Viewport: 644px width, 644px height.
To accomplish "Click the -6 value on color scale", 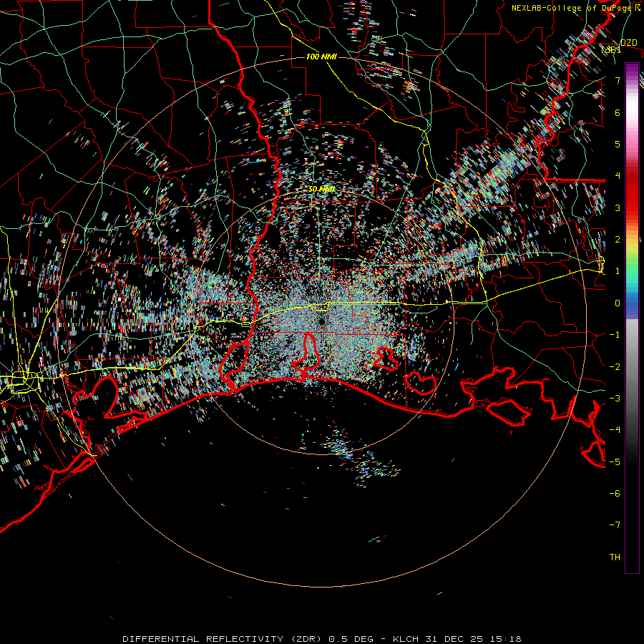I will [615, 494].
